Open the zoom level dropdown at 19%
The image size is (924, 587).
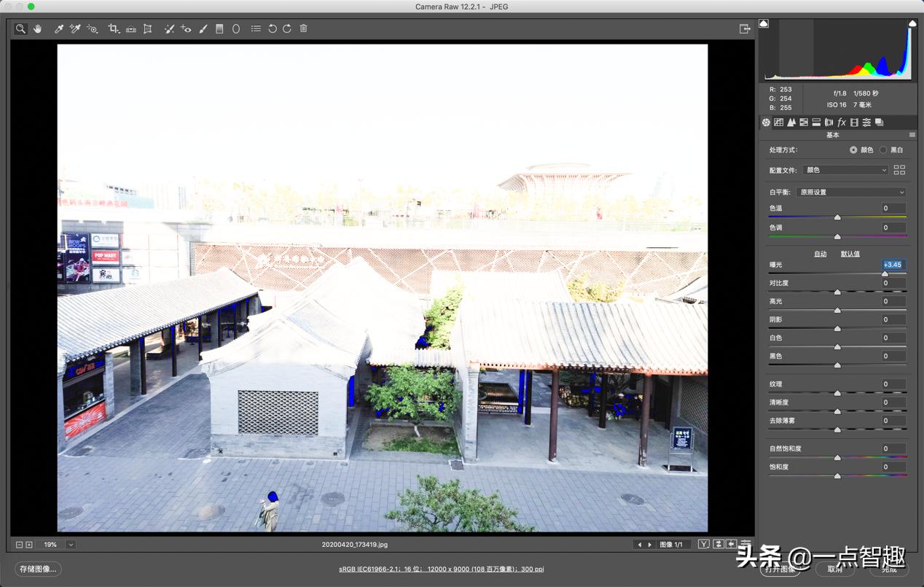[x=71, y=545]
